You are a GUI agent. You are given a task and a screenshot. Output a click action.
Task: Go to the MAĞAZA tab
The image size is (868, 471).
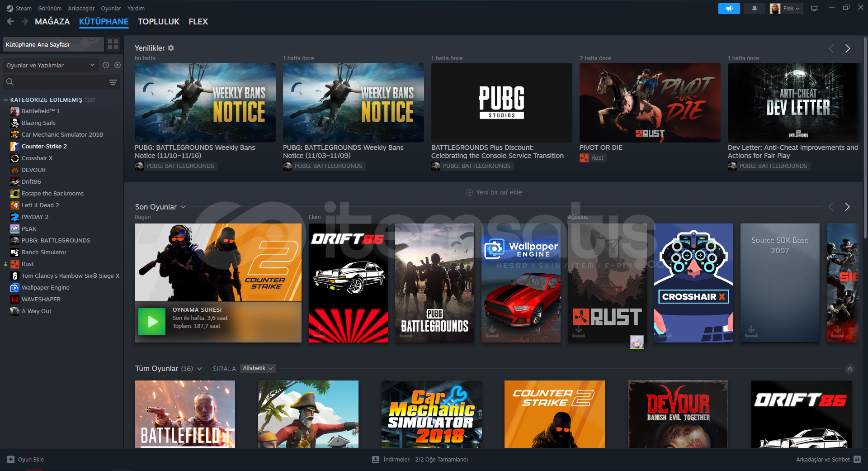point(52,22)
